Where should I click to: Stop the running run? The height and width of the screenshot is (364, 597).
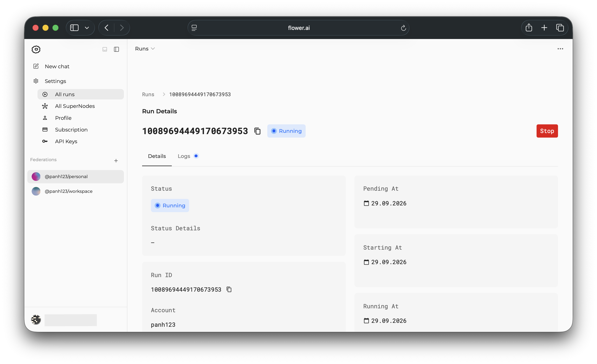[547, 131]
